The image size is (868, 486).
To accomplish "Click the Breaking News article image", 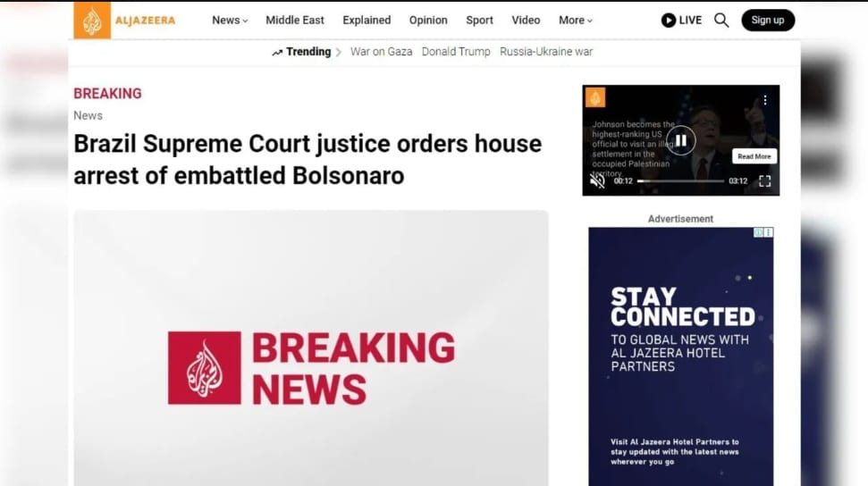I will tap(311, 348).
